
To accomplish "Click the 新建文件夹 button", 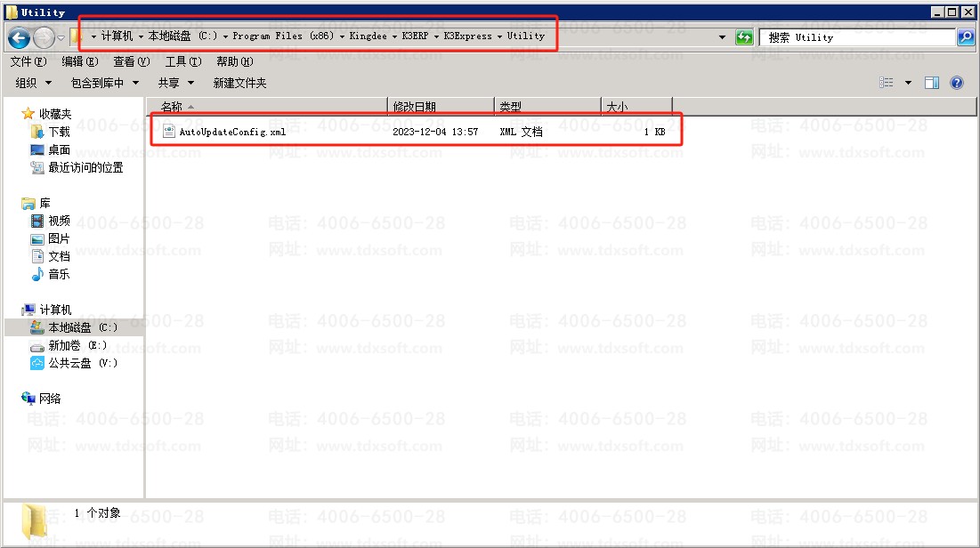I will coord(239,83).
